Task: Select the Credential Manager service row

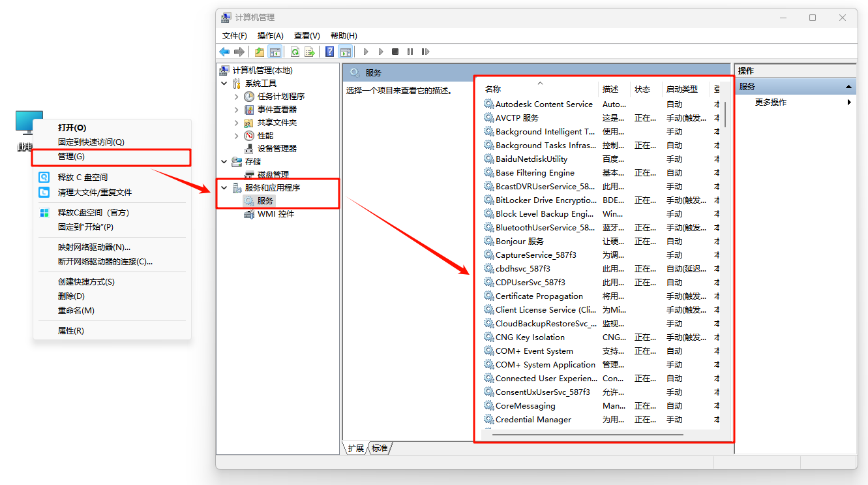Action: coord(533,420)
